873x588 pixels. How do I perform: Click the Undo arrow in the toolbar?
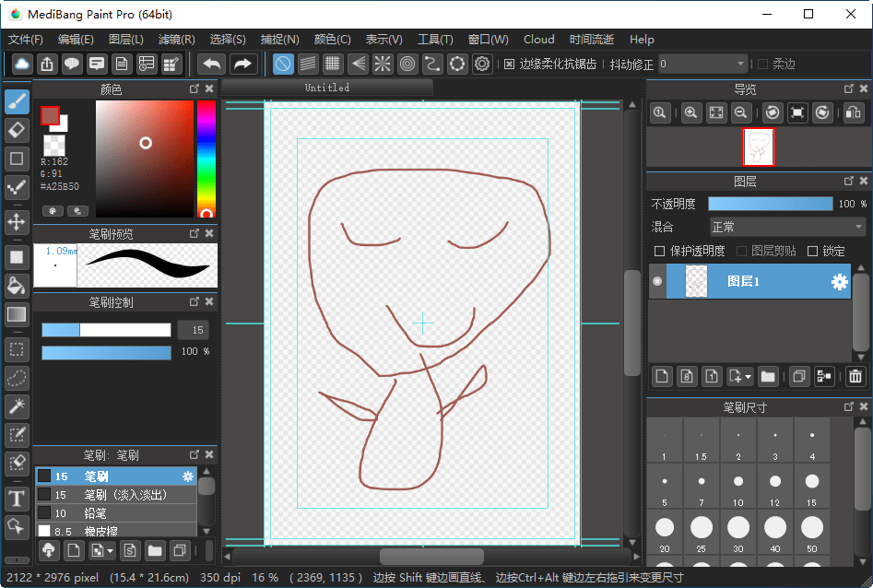click(x=210, y=64)
